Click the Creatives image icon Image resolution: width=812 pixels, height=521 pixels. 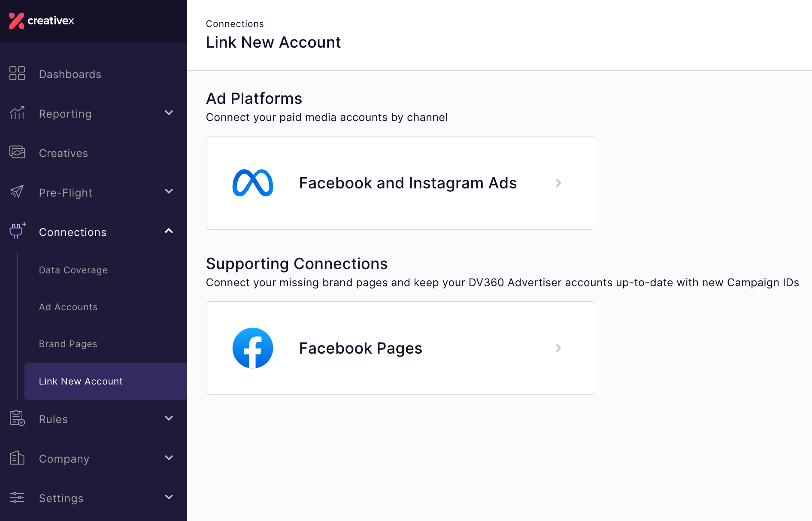17,152
